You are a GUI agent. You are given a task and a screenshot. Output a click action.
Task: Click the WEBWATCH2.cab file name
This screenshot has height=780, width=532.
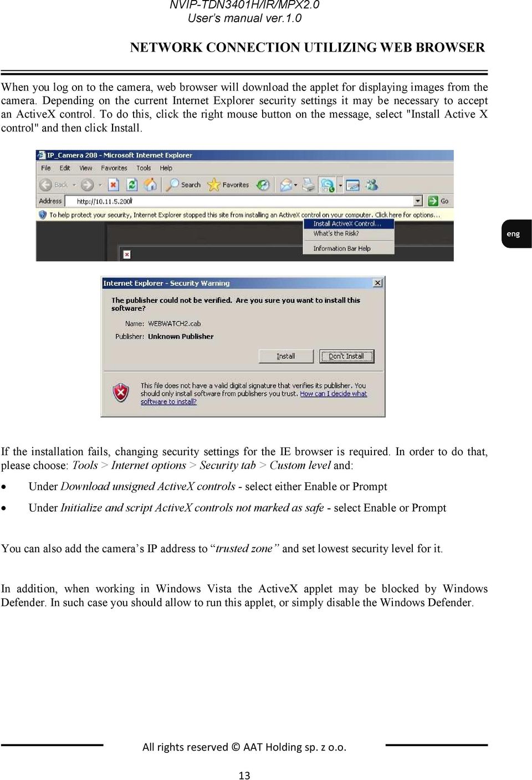[x=175, y=323]
